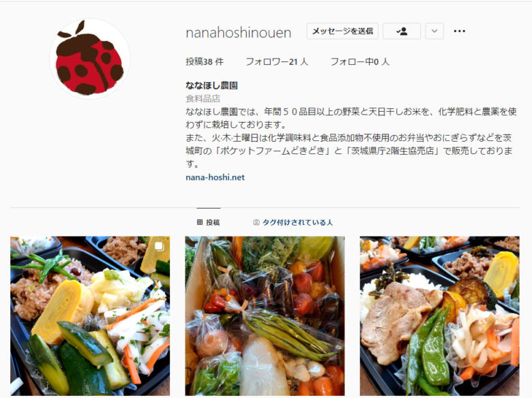View the フォロワー21人 followers list
Screen dimensions: 532x398
point(277,62)
